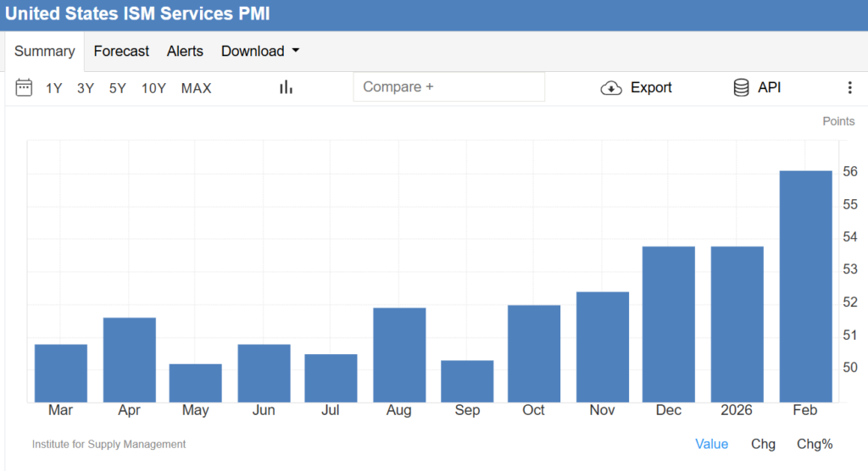The width and height of the screenshot is (868, 471).
Task: Select the 5Y time range
Action: coord(117,88)
